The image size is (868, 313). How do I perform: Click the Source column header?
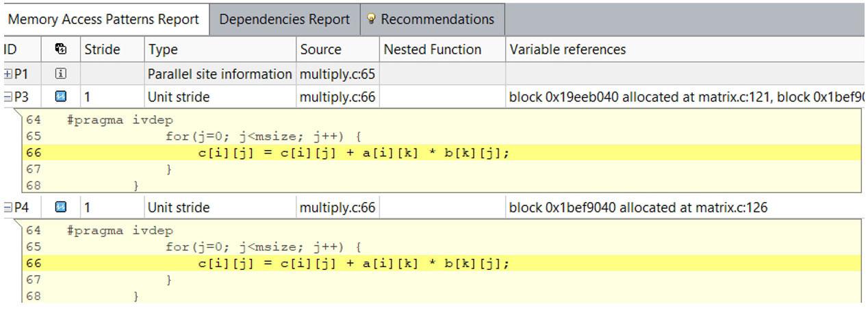pos(320,49)
